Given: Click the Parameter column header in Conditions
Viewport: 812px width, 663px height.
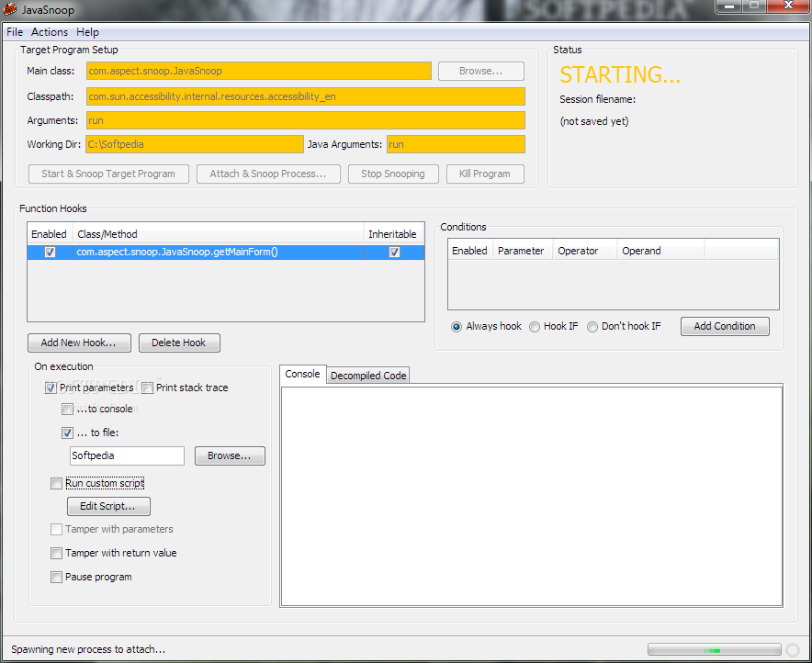Looking at the screenshot, I should pyautogui.click(x=523, y=251).
